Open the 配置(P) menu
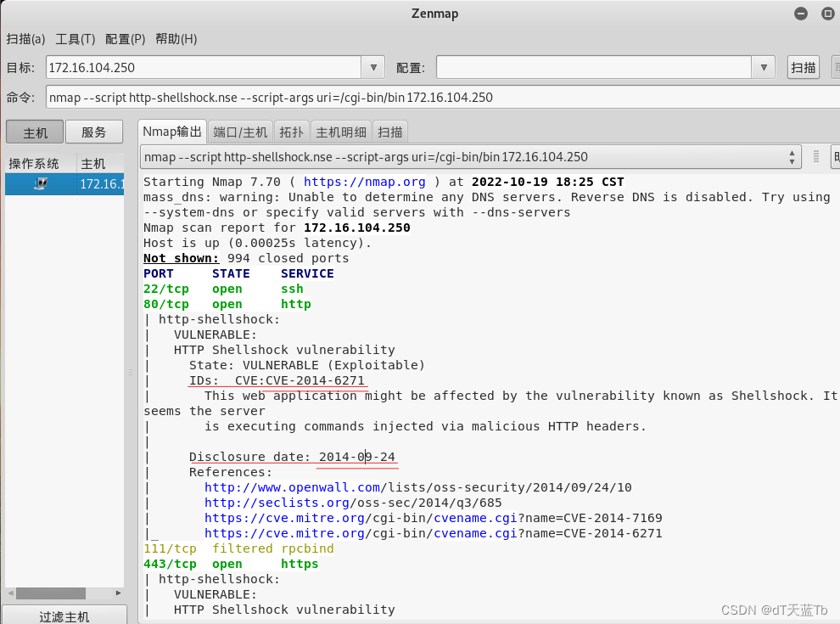Image resolution: width=840 pixels, height=624 pixels. 125,39
